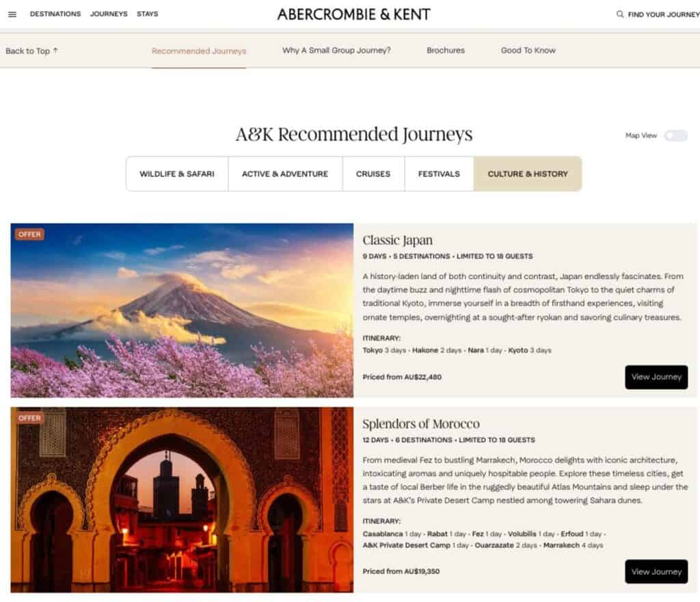Select the Wildlife & Safari tab
This screenshot has height=602, width=700.
(x=177, y=174)
